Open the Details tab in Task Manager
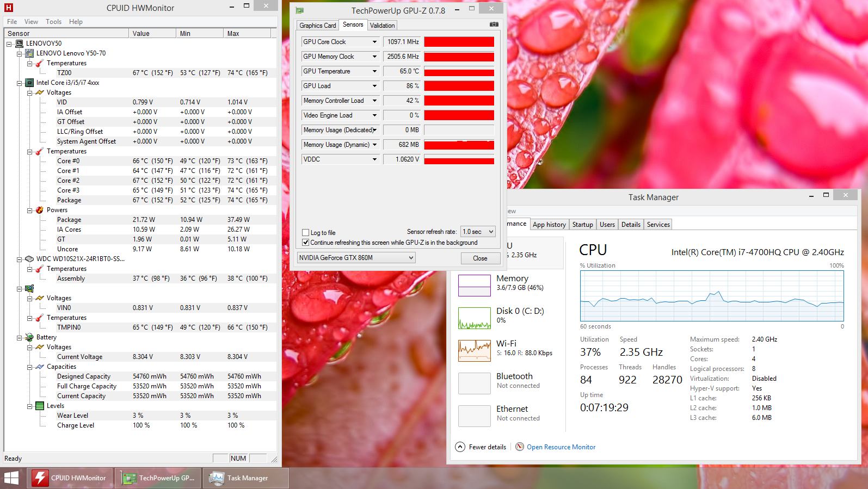Viewport: 868px width, 489px height. 631,225
